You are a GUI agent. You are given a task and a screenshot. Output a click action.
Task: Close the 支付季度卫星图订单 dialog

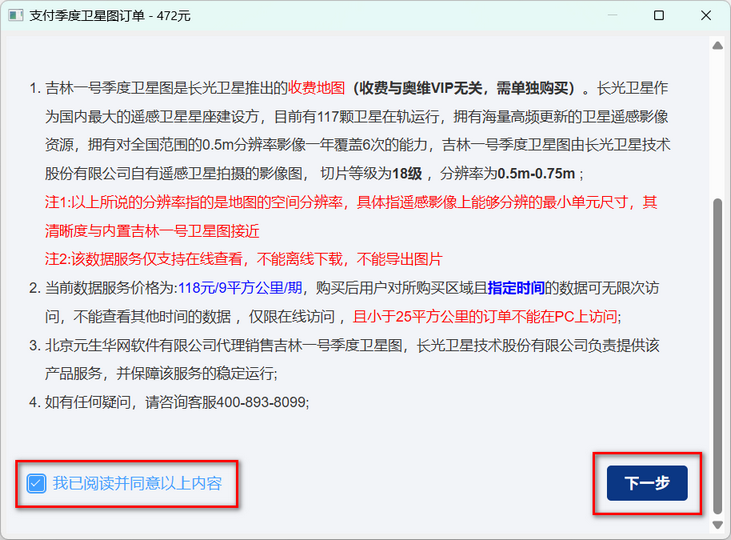(x=706, y=15)
